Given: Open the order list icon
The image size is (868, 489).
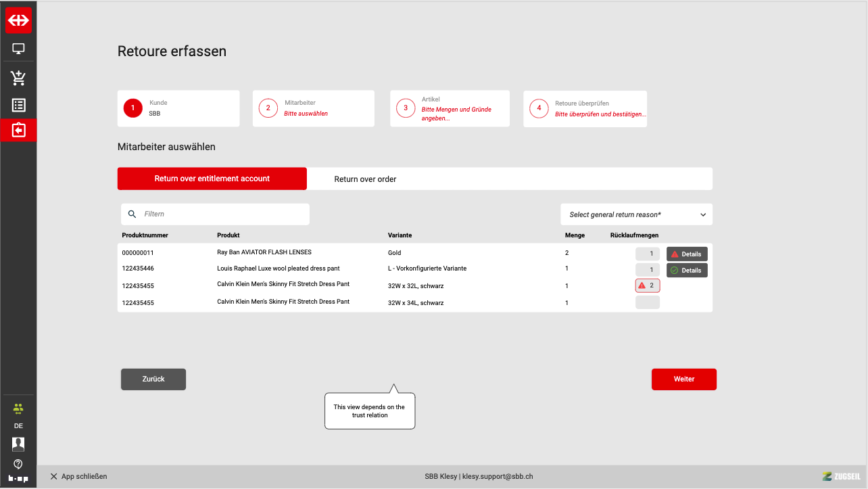Looking at the screenshot, I should (18, 106).
